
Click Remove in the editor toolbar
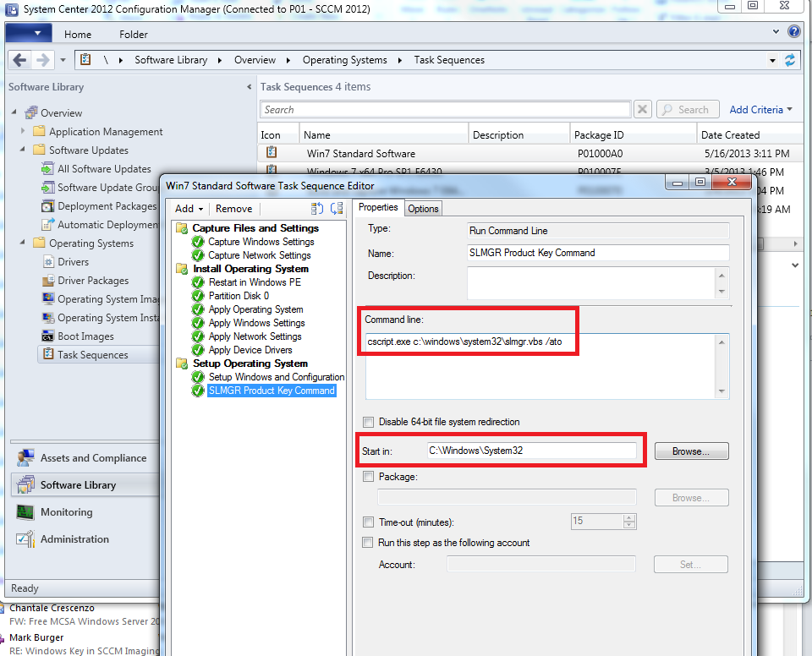[233, 208]
